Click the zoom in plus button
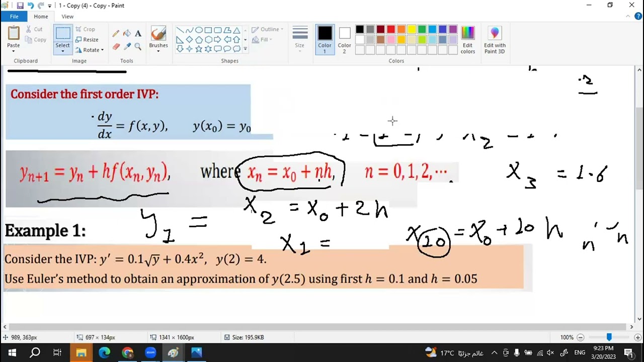 pyautogui.click(x=637, y=337)
